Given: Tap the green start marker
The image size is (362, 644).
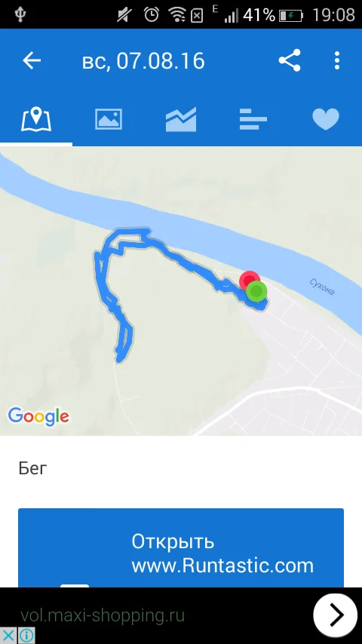Looking at the screenshot, I should [x=256, y=291].
